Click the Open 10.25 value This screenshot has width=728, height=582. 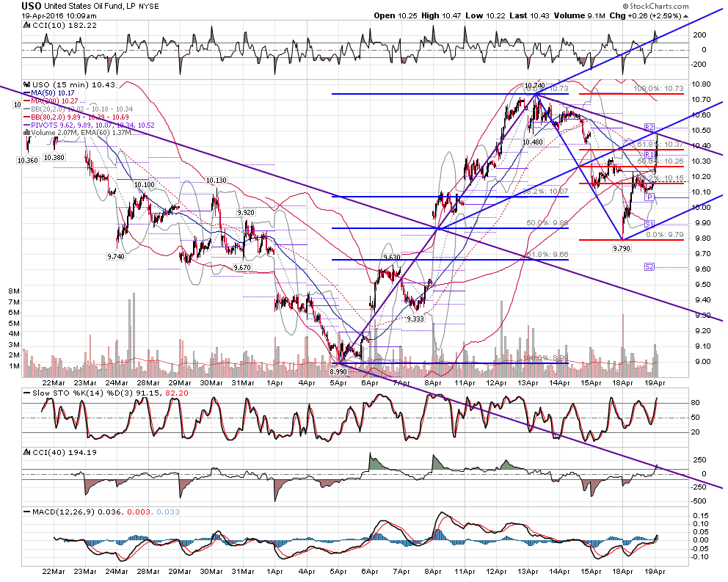[x=395, y=16]
